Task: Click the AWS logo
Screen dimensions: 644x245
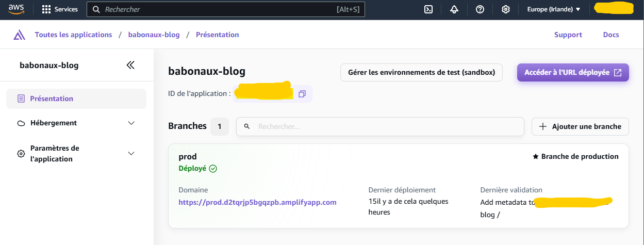Action: [16, 9]
